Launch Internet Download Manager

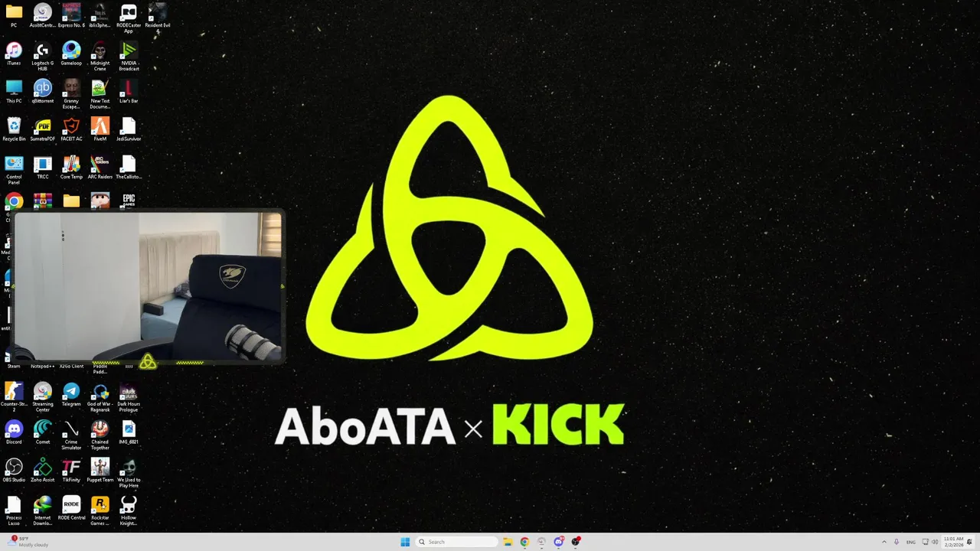(x=43, y=511)
